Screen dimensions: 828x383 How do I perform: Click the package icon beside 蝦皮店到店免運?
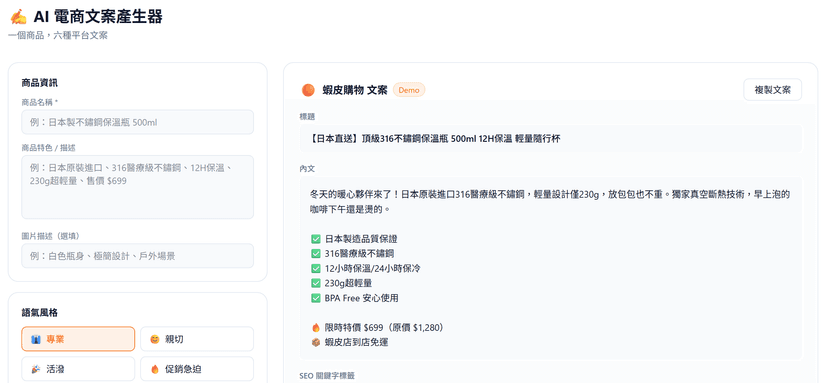click(x=316, y=342)
